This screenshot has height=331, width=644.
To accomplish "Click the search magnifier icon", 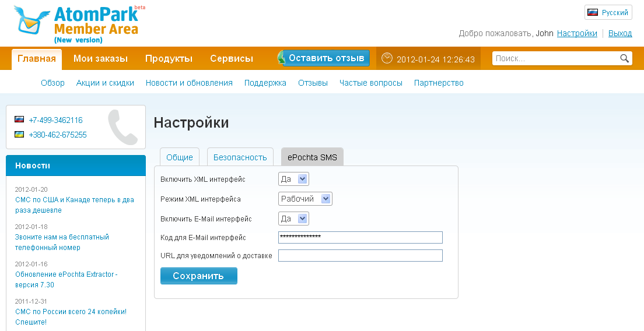I will pos(624,58).
